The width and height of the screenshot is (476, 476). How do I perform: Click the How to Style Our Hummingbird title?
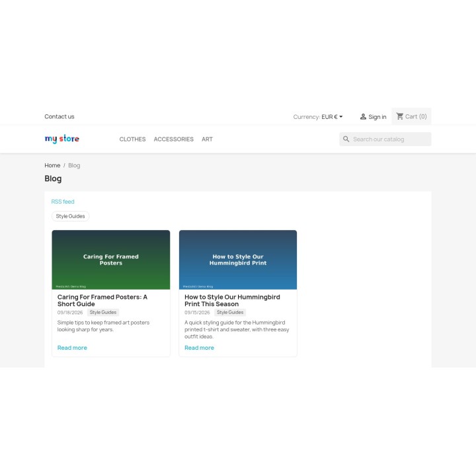click(x=232, y=301)
